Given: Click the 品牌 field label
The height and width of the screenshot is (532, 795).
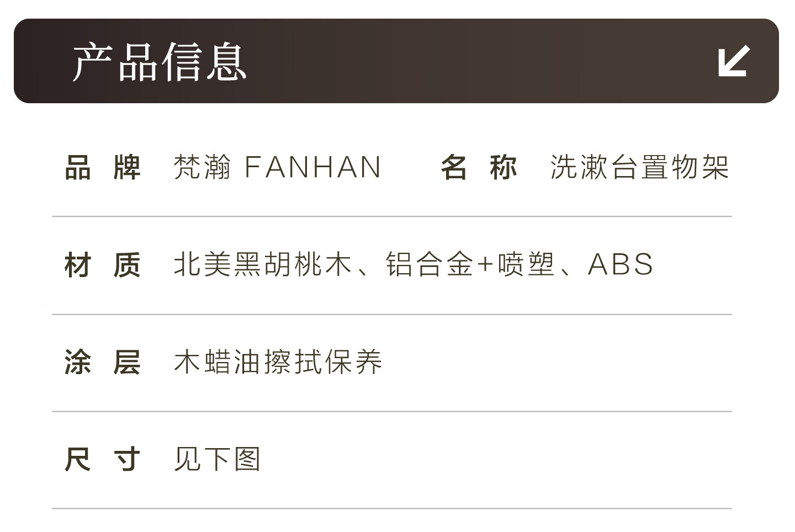Looking at the screenshot, I should pyautogui.click(x=103, y=167).
